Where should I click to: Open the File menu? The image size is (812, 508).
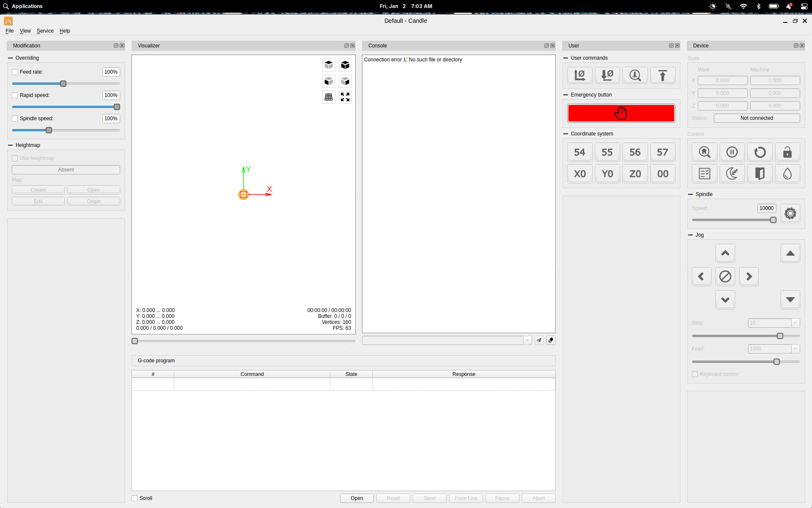[x=9, y=31]
